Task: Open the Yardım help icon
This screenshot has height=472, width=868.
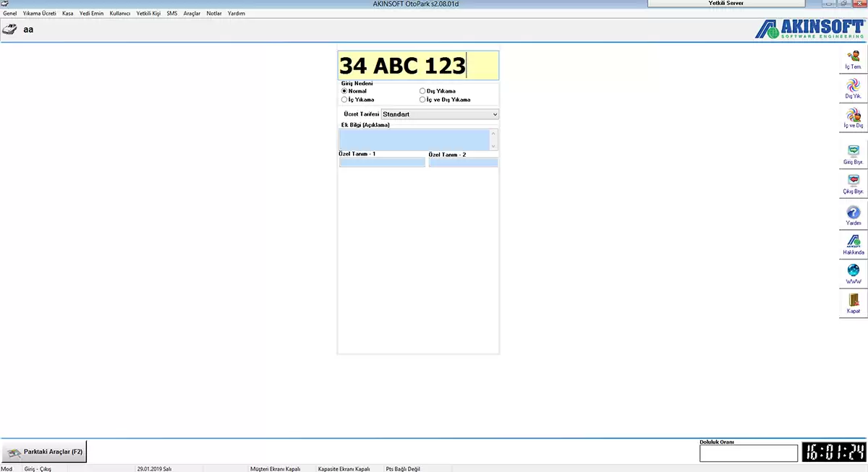Action: [x=854, y=214]
